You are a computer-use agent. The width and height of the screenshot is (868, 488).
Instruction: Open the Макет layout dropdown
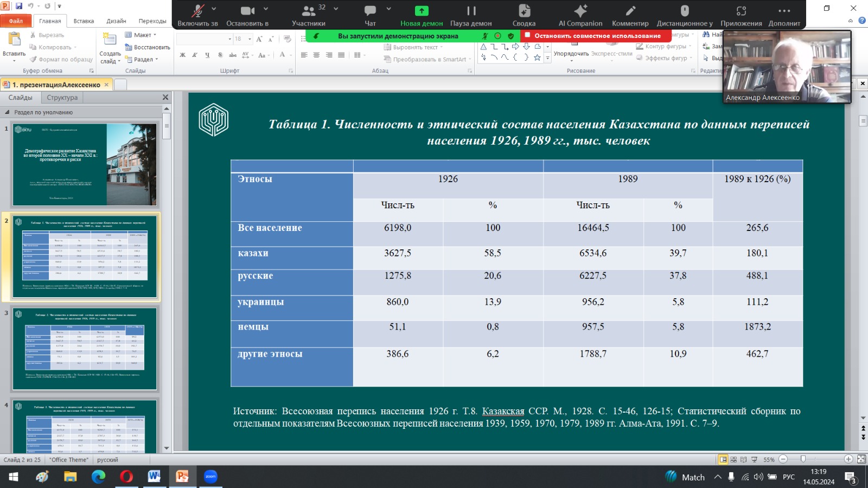141,35
